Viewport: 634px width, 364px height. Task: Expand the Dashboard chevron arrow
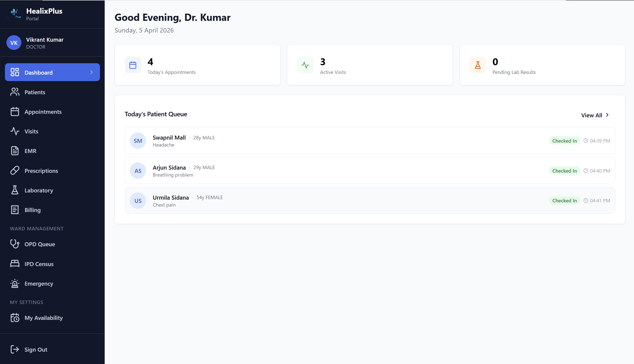(91, 72)
